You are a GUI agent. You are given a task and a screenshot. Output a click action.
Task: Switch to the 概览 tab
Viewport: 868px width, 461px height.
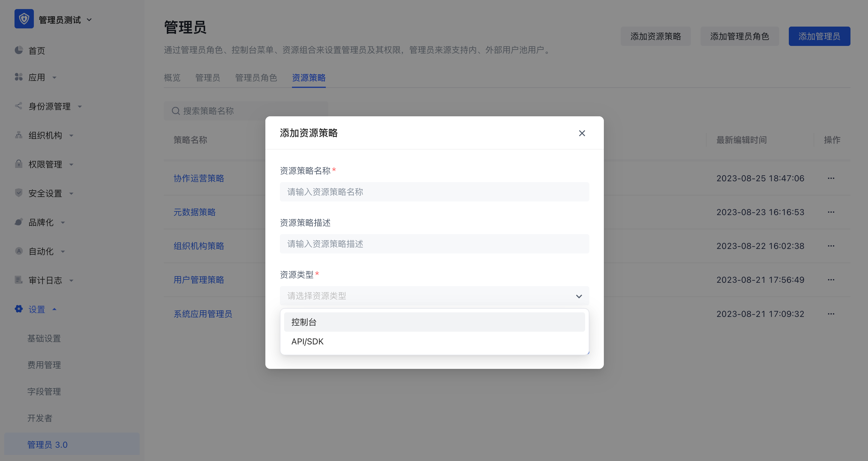click(172, 78)
